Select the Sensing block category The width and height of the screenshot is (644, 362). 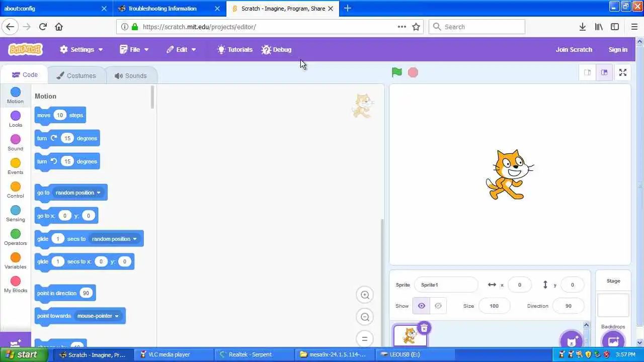click(x=16, y=214)
